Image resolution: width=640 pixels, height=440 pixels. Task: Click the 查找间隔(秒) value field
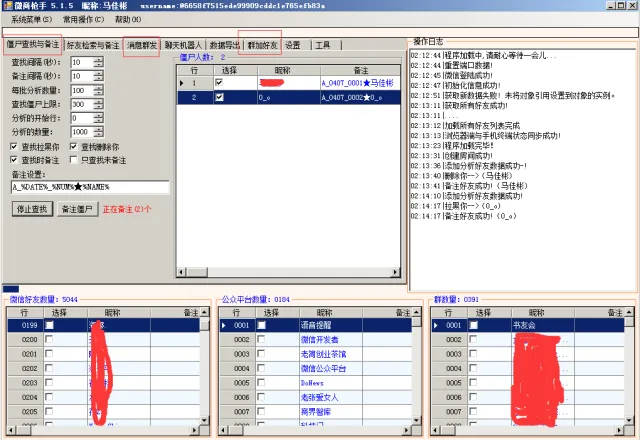point(82,62)
